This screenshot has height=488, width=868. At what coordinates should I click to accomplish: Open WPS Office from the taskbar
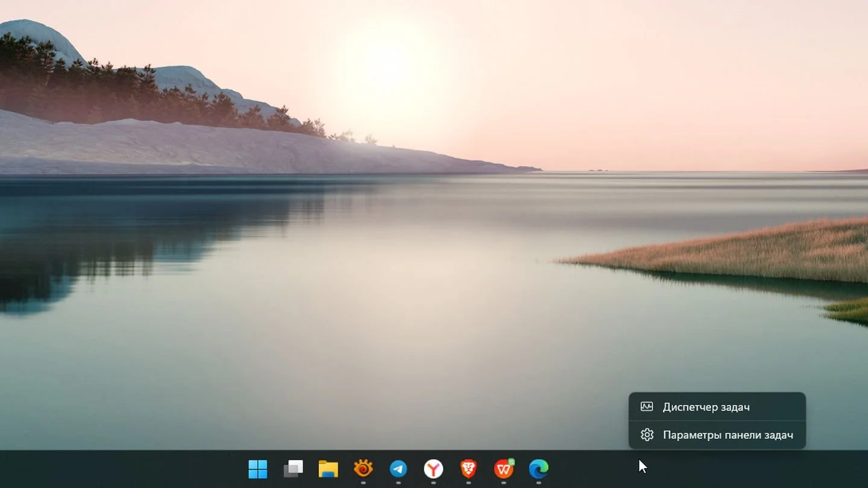(503, 468)
